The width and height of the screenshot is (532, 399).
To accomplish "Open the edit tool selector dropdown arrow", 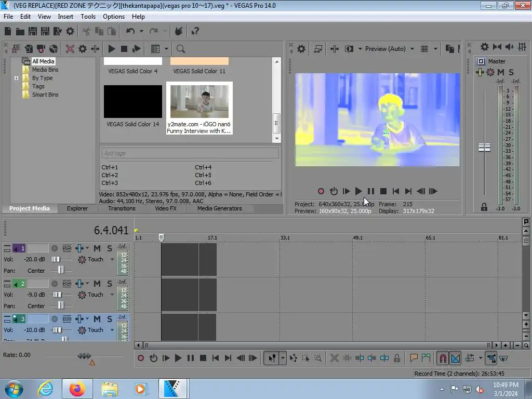I will (x=283, y=358).
